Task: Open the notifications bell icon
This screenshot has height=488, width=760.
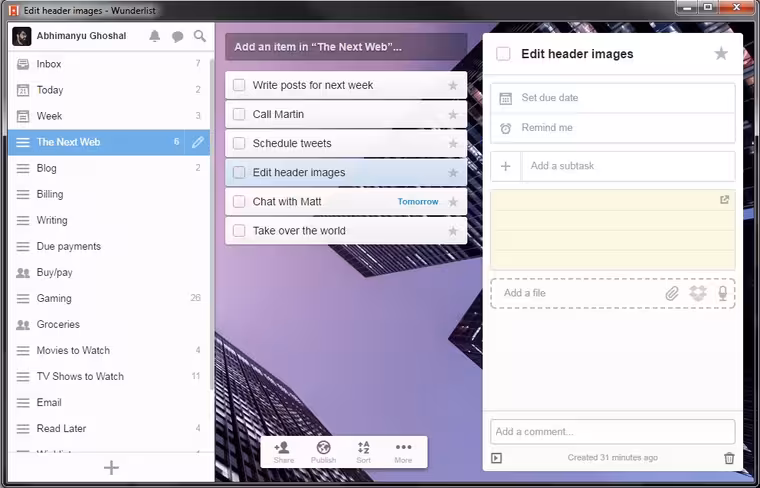Action: coord(155,36)
